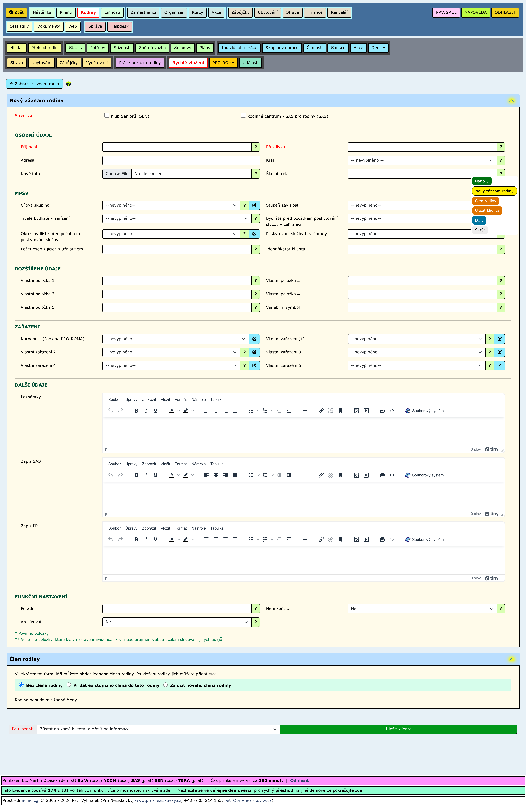Image resolution: width=527 pixels, height=812 pixels.
Task: Open the Formát menu in the Zápis SAS editor
Action: [x=181, y=464]
